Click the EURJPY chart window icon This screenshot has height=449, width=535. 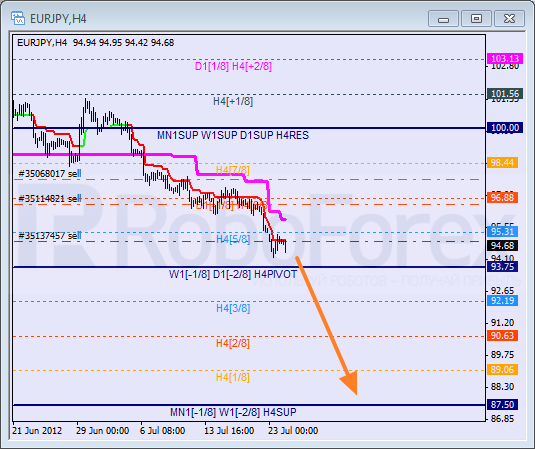(17, 18)
